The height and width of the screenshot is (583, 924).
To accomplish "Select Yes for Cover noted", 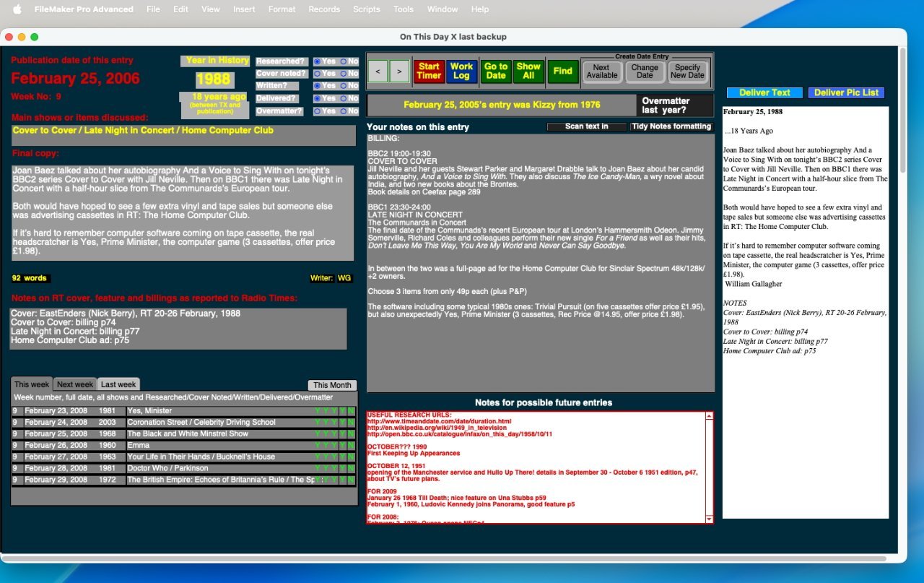I will tap(318, 74).
